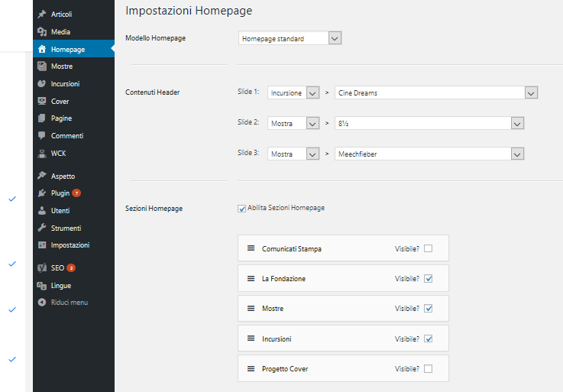Click the Plugin plug icon

point(42,193)
